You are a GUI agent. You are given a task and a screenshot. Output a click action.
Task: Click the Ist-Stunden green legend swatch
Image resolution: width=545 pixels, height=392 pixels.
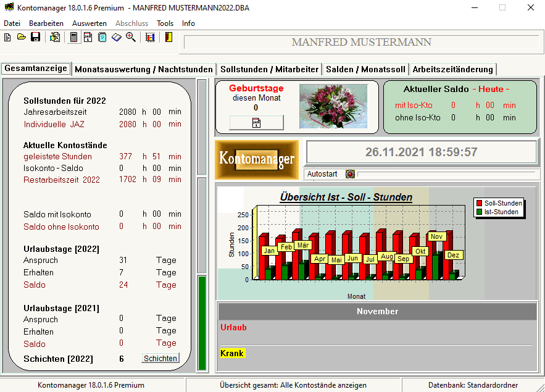point(480,212)
